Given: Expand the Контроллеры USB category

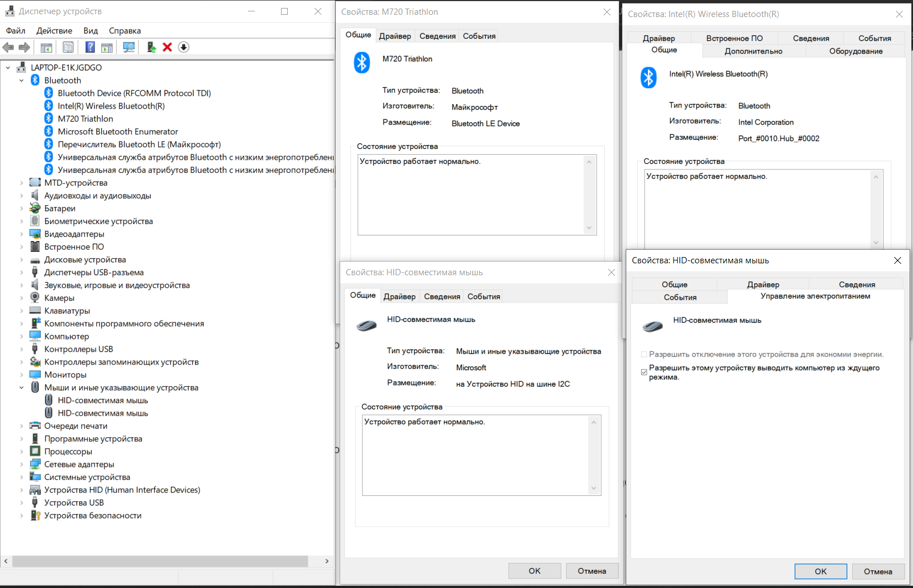Looking at the screenshot, I should point(22,349).
